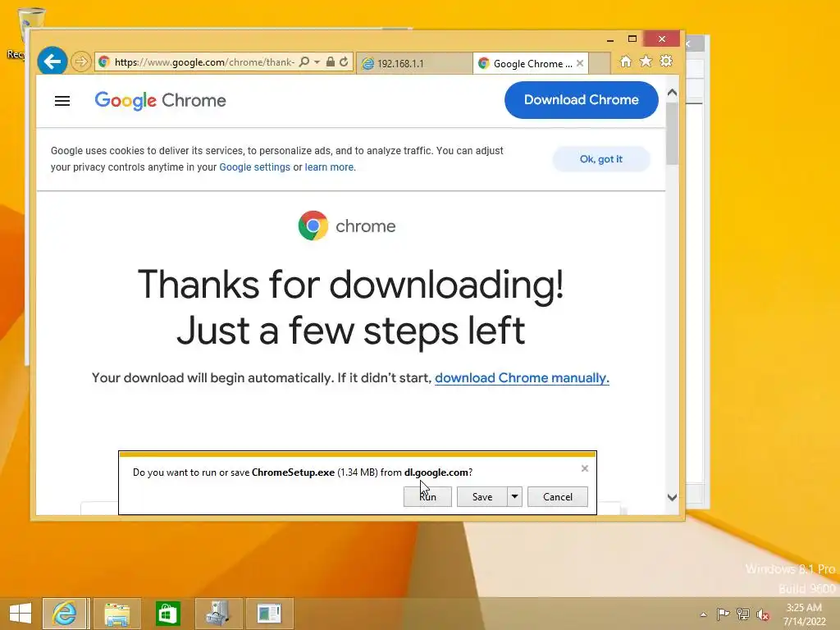Click the address bar URL field
The image size is (840, 630).
(x=204, y=62)
